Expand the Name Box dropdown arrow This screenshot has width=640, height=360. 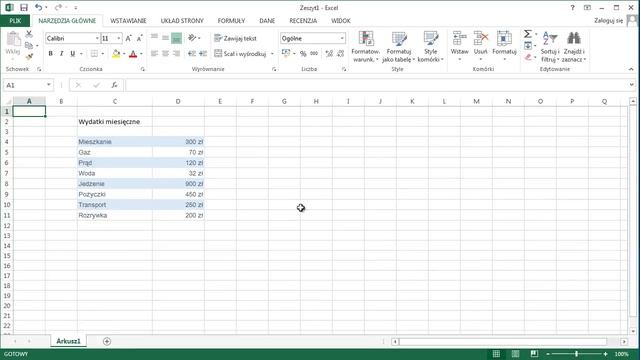(49, 85)
